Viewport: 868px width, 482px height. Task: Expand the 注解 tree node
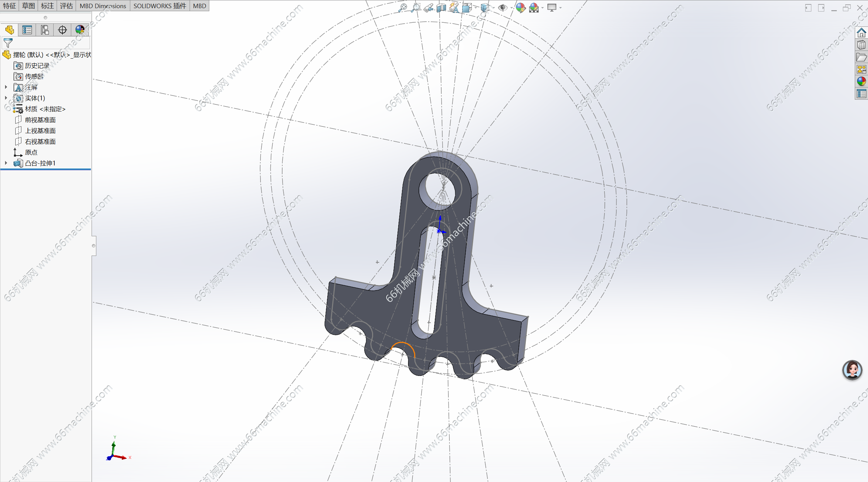[x=6, y=87]
